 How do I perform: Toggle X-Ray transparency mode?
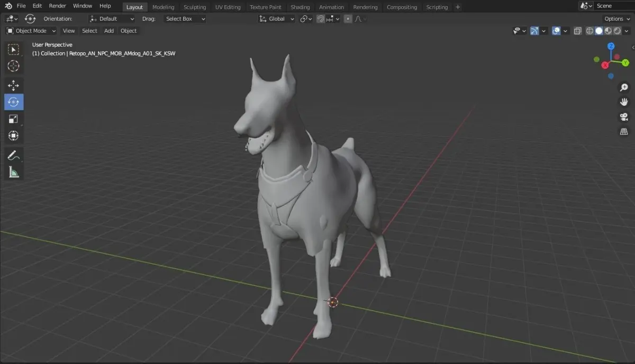click(x=577, y=31)
